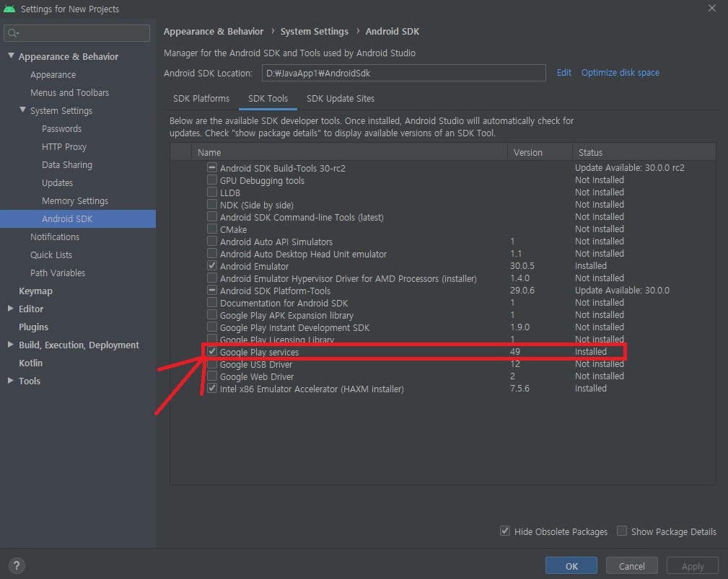Viewport: 728px width, 579px height.
Task: Click 'Update Available: 30.0.0 rc2' status
Action: (x=630, y=167)
